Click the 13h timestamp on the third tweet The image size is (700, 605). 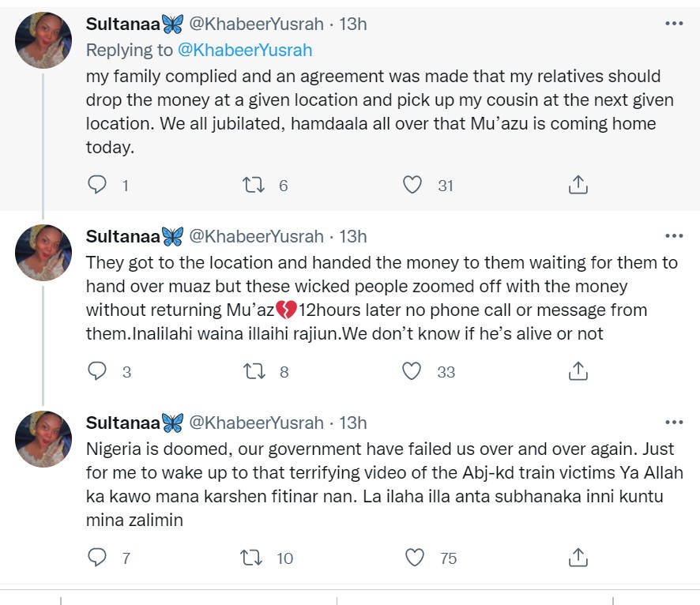[353, 423]
